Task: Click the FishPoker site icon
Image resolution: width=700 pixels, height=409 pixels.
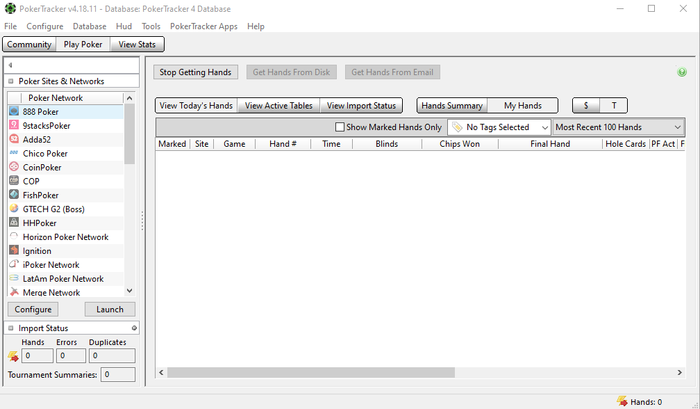Action: 14,195
